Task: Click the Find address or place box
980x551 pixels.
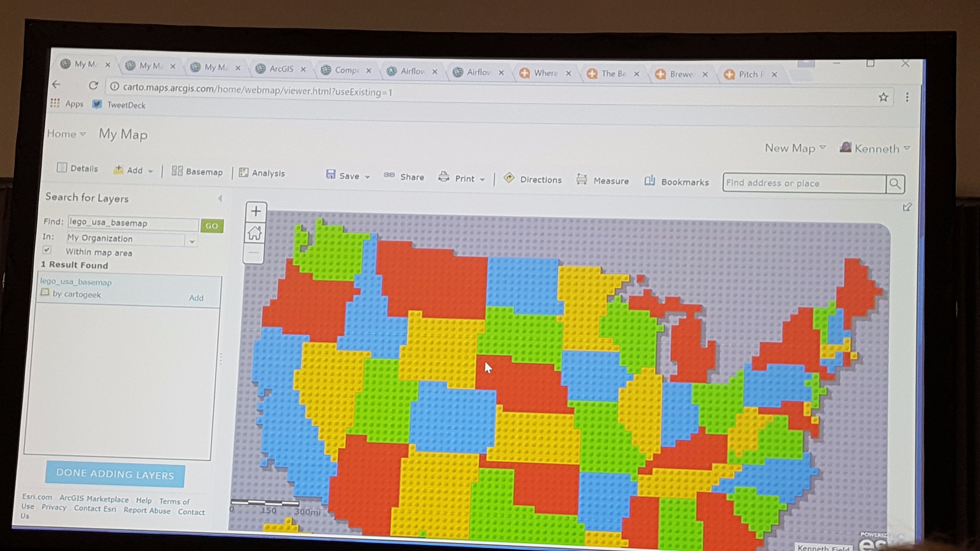Action: pyautogui.click(x=804, y=183)
